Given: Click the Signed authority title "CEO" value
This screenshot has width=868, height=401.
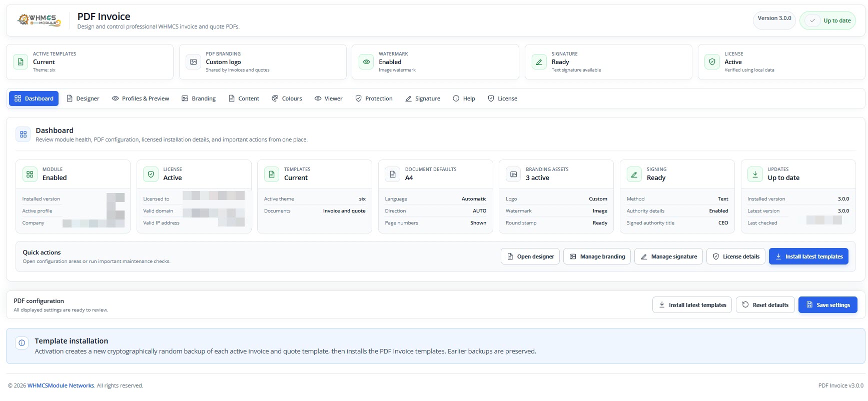Looking at the screenshot, I should (x=723, y=223).
